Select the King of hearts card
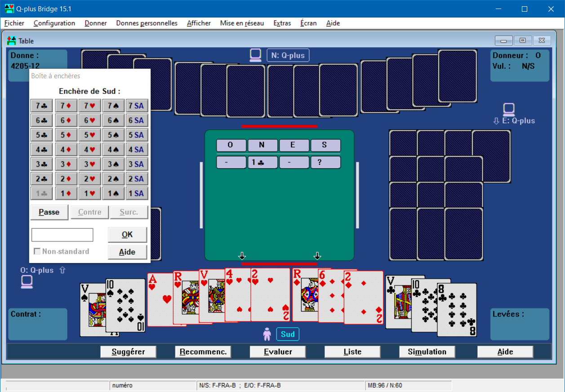 click(186, 297)
